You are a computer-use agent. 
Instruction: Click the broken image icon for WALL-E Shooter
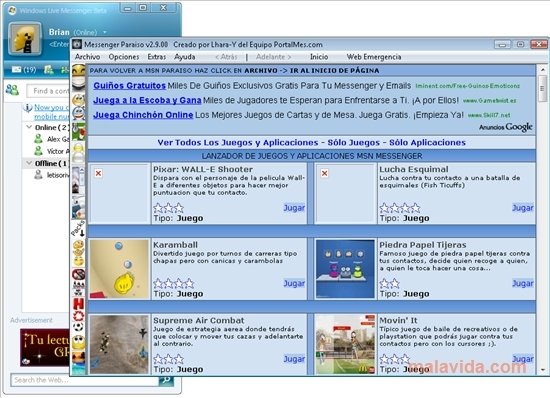99,173
